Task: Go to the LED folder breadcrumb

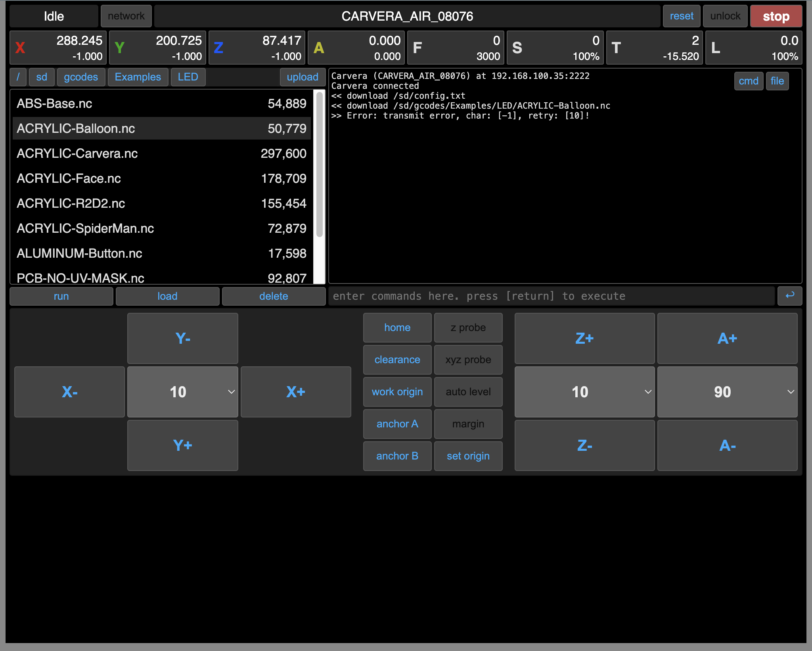Action: (x=188, y=77)
